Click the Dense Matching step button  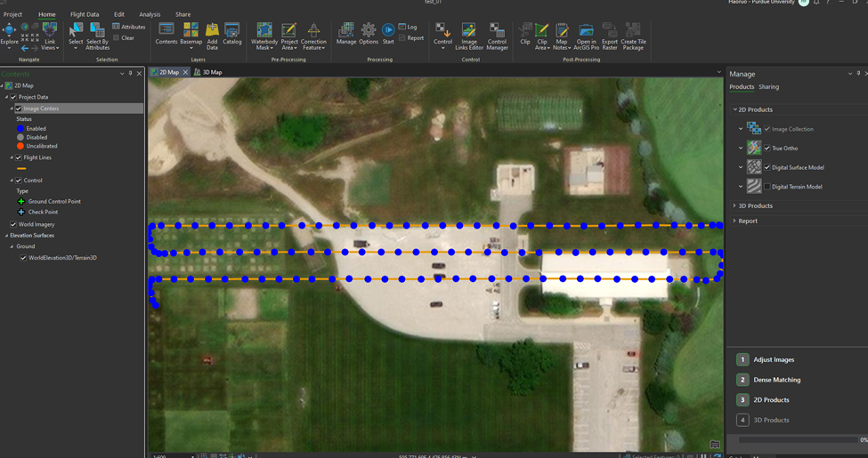[776, 380]
